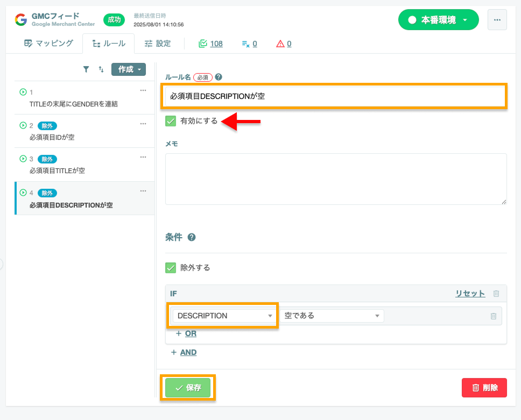
Task: Click the GMCフィード title text
Action: point(55,16)
